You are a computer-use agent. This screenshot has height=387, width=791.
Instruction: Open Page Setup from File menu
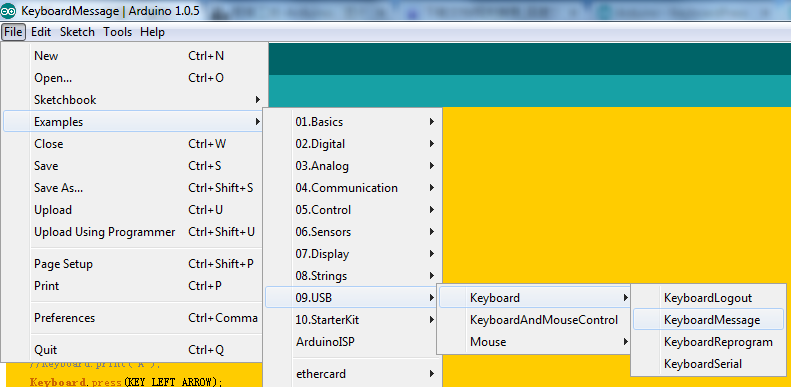pos(133,264)
